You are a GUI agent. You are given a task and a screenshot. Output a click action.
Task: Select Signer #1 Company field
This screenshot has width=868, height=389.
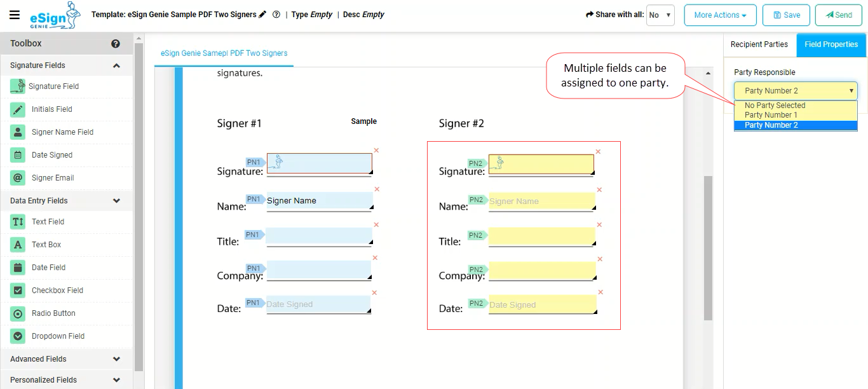tap(318, 270)
